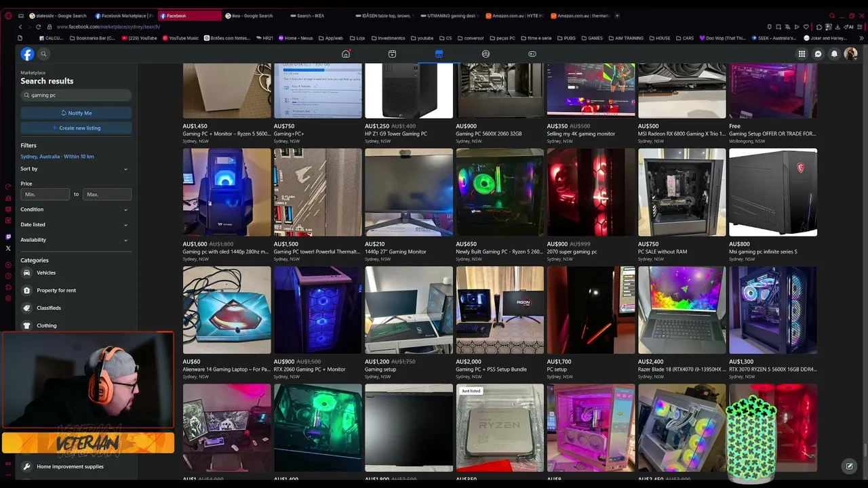Open the Groups icon in Facebook header
This screenshot has height=488, width=868.
point(486,54)
